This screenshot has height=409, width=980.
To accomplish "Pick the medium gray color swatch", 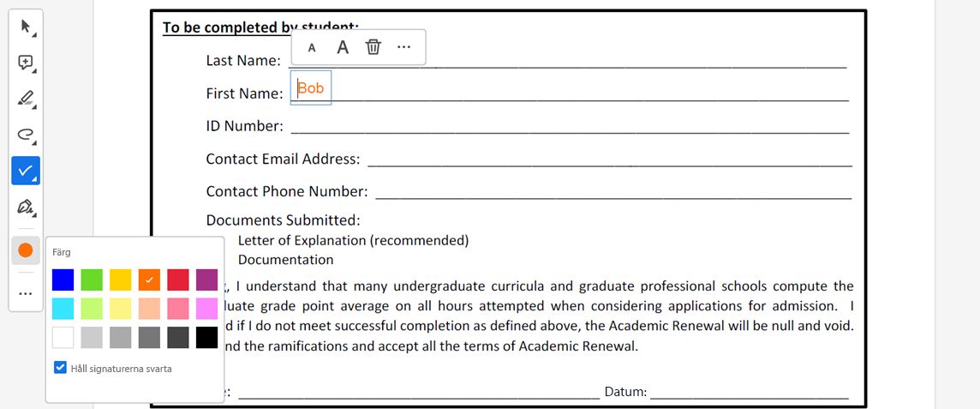I will (121, 337).
